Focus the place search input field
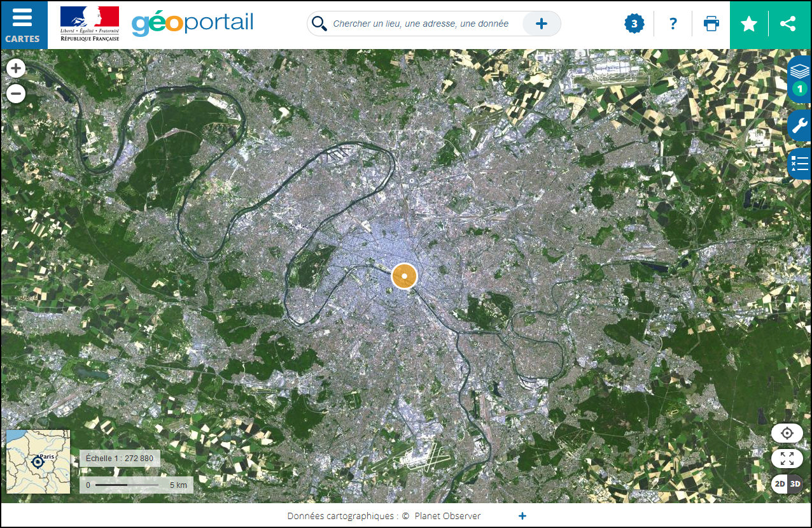 [421, 24]
